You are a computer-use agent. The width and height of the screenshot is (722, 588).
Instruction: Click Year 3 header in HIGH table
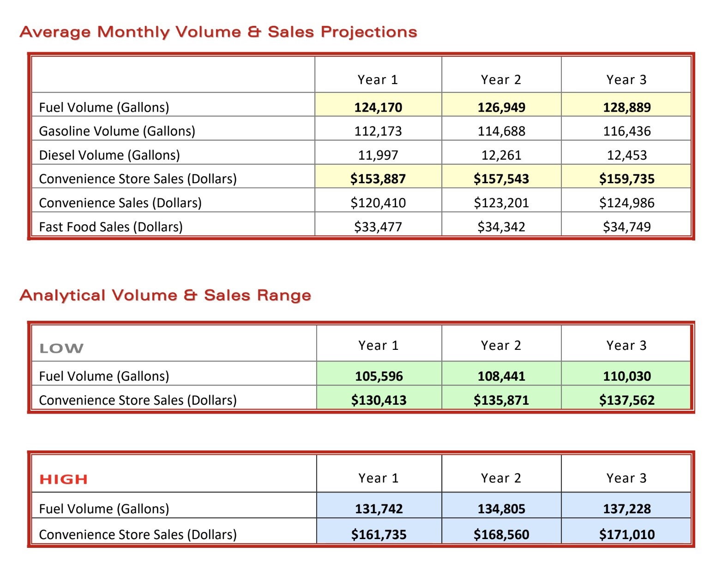[x=627, y=478]
